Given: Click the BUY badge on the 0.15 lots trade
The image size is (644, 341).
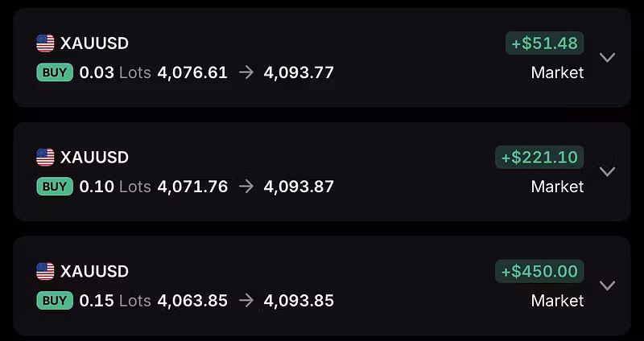Looking at the screenshot, I should point(55,301).
